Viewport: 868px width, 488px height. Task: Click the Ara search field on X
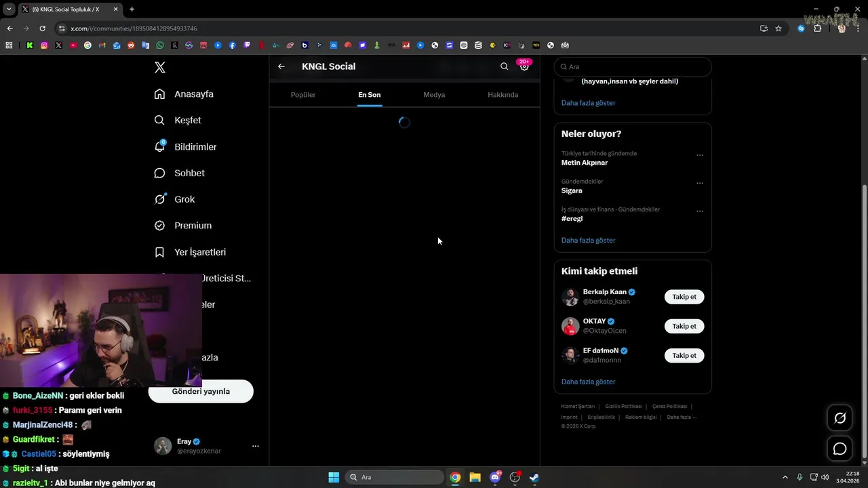(633, 67)
